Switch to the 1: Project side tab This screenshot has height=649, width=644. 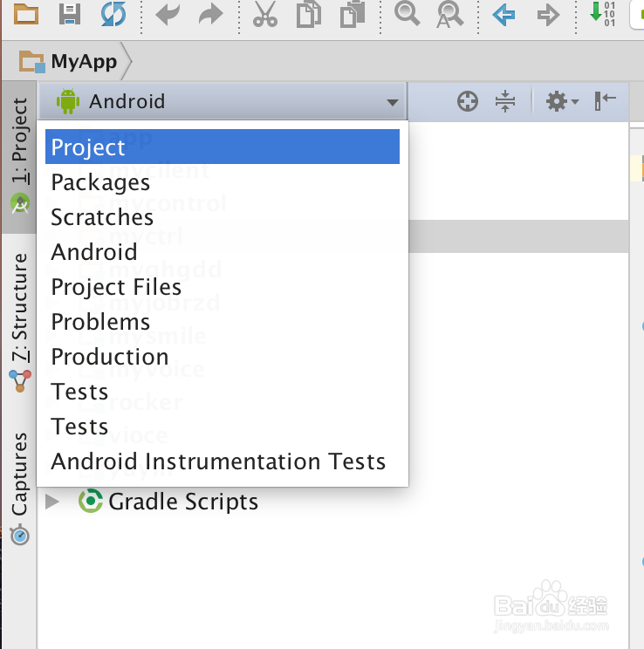(19, 157)
